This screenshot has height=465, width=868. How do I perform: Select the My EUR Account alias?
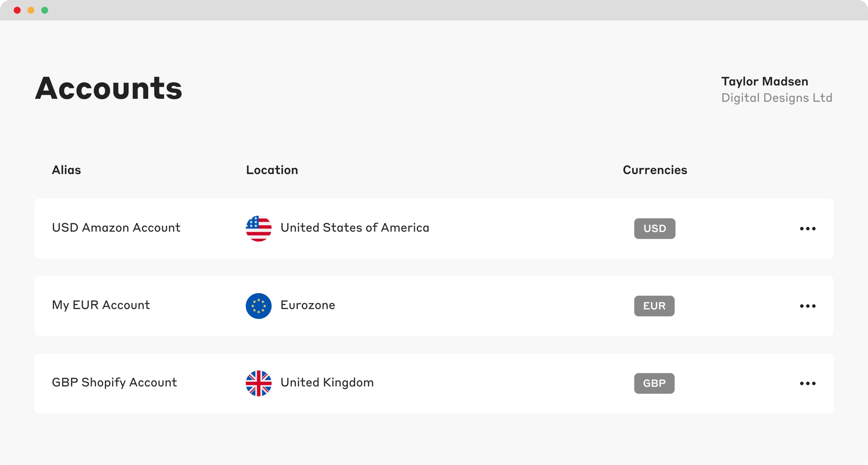click(101, 305)
